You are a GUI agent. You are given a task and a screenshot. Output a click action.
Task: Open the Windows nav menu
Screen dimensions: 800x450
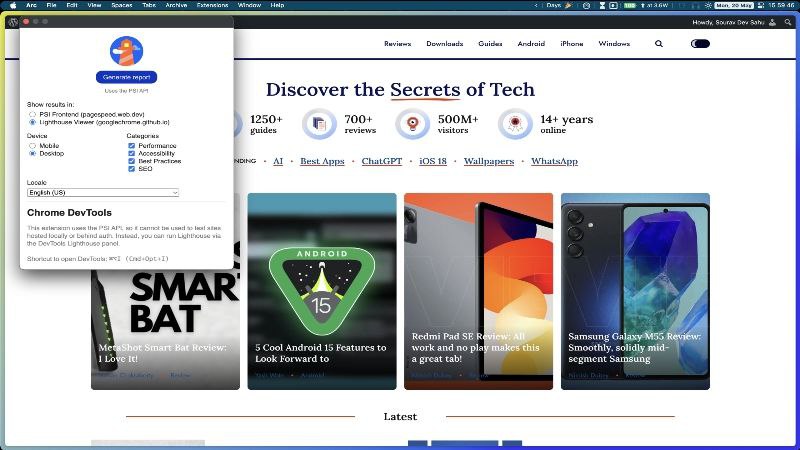pos(614,44)
